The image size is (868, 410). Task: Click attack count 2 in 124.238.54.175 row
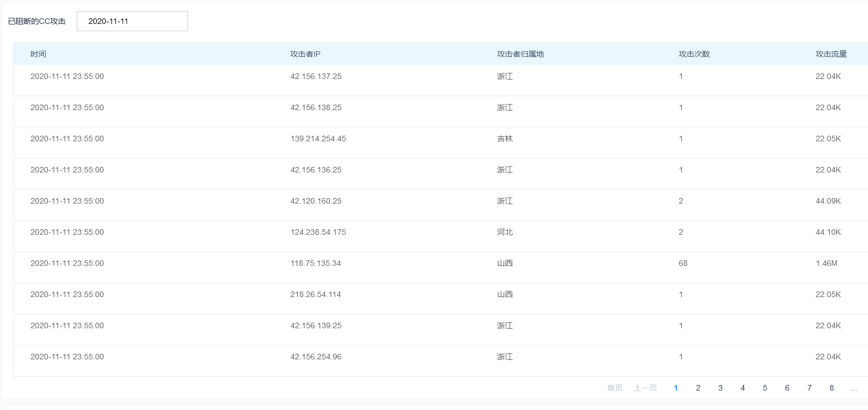[x=681, y=232]
